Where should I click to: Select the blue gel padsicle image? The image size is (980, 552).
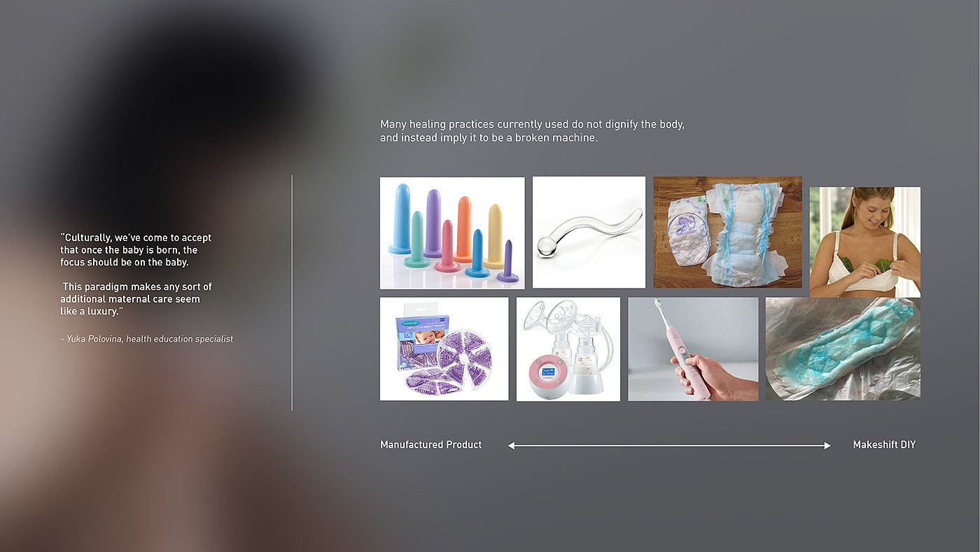(x=843, y=349)
